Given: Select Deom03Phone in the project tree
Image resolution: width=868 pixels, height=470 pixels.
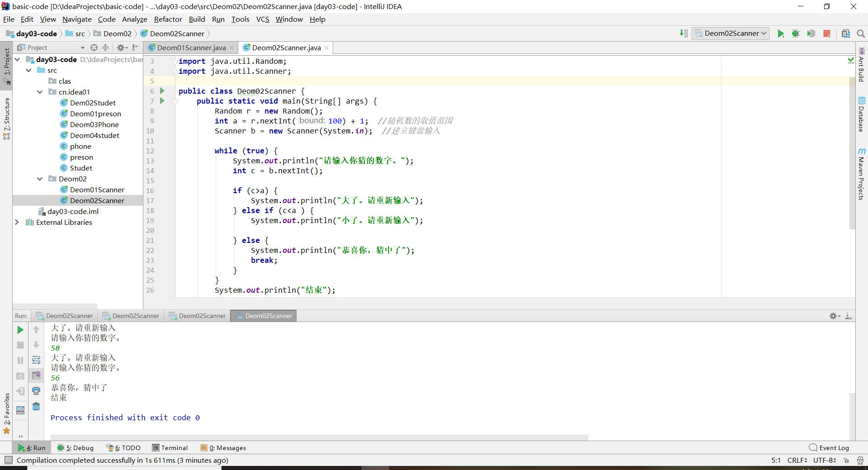Looking at the screenshot, I should [94, 124].
